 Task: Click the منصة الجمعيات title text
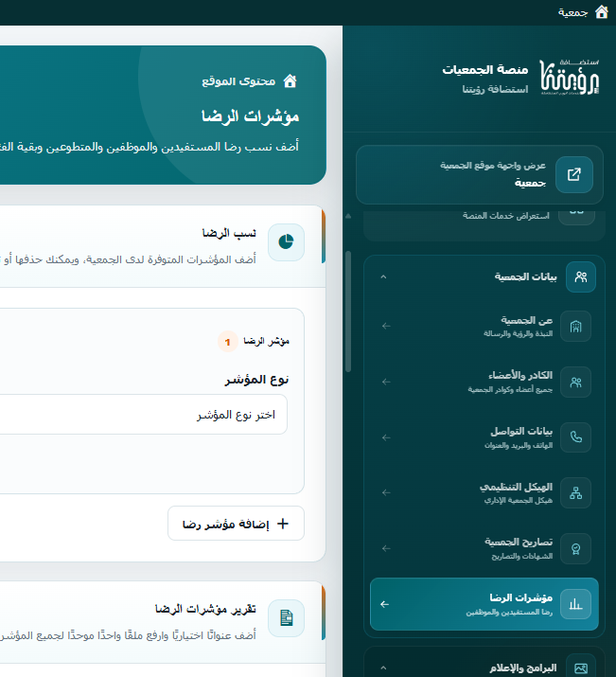tap(484, 69)
